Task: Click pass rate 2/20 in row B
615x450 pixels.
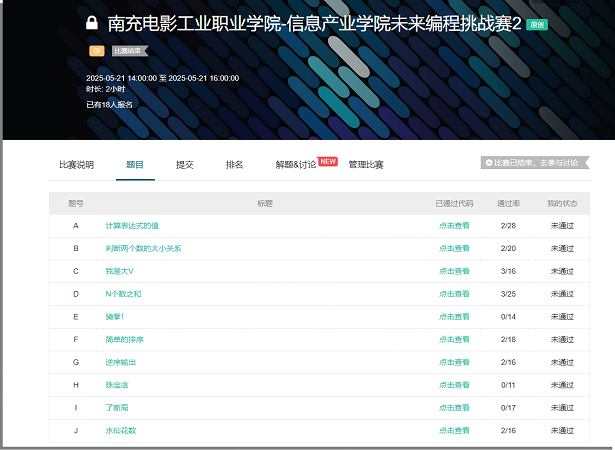Action: 508,248
